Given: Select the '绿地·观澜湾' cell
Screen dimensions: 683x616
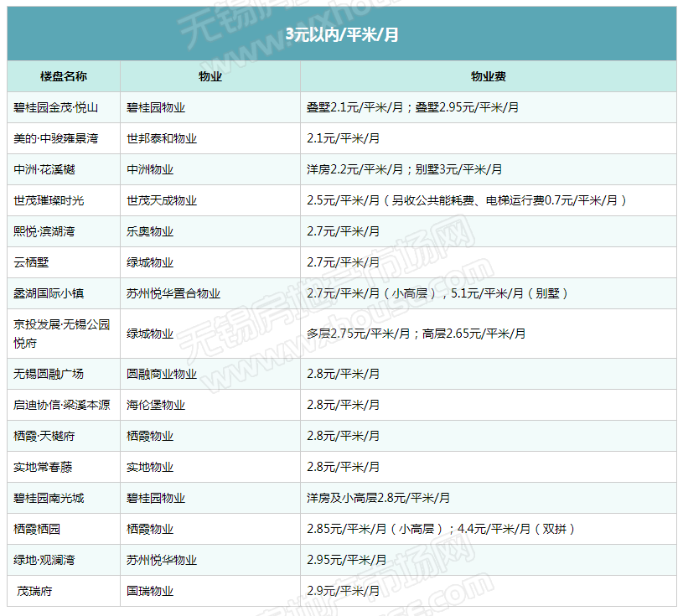Looking at the screenshot, I should click(x=64, y=560).
